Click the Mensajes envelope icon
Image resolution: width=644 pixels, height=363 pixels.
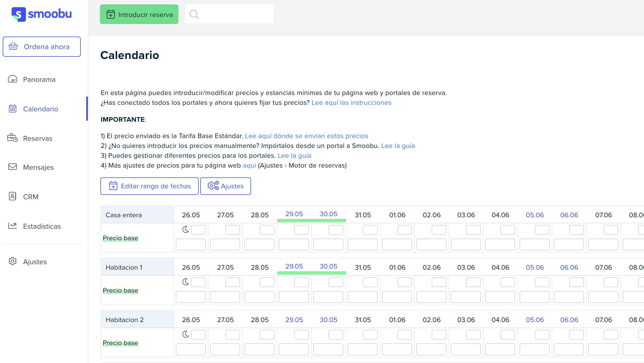pyautogui.click(x=13, y=167)
